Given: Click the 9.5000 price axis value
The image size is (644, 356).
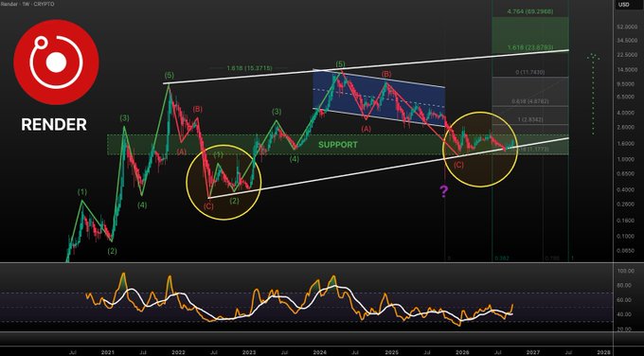Looking at the screenshot, I should (x=625, y=83).
